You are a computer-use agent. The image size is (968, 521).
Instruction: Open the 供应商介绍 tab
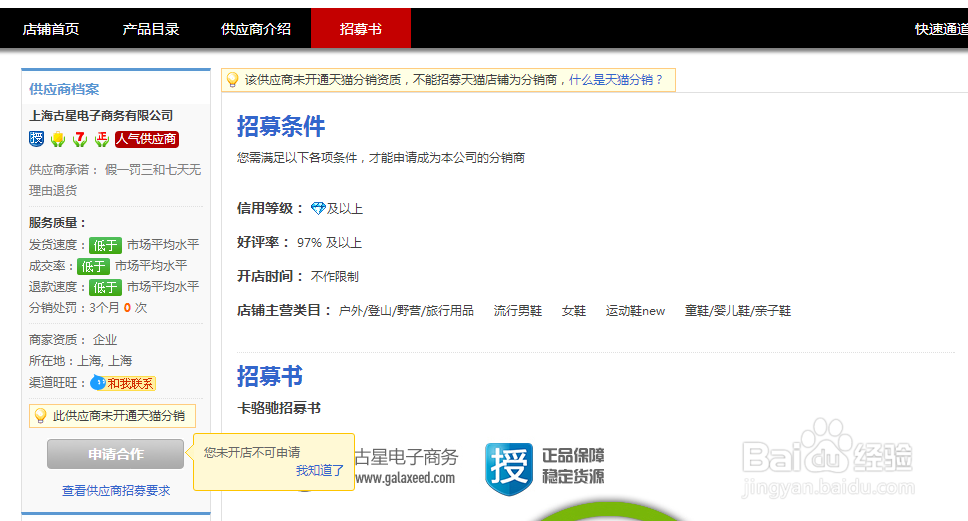pyautogui.click(x=256, y=29)
